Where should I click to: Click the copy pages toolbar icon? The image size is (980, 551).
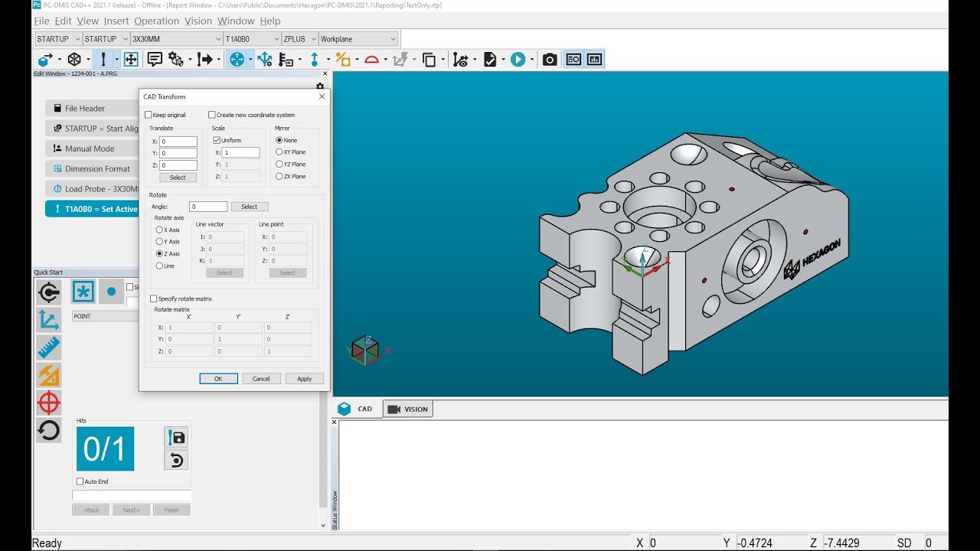point(429,59)
